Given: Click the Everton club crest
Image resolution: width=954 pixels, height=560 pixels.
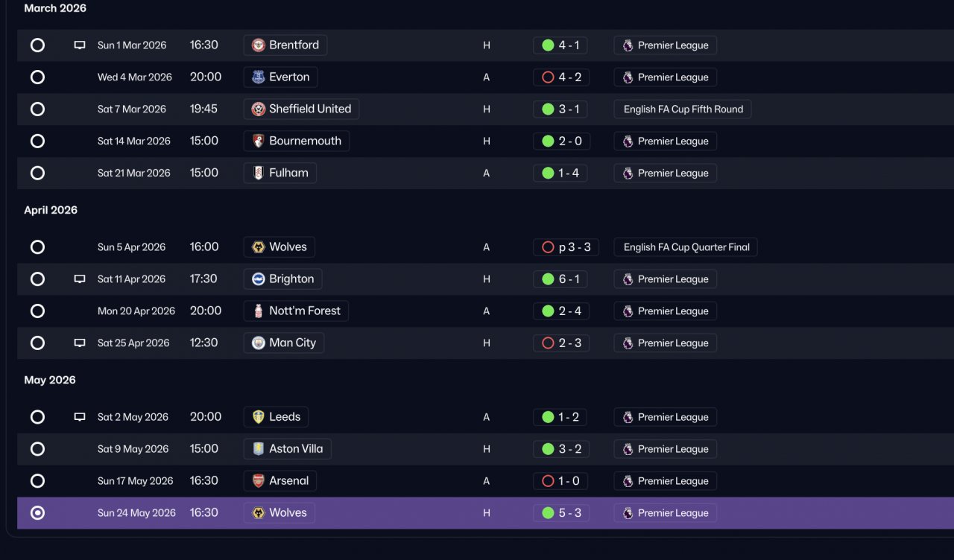Looking at the screenshot, I should (x=259, y=77).
